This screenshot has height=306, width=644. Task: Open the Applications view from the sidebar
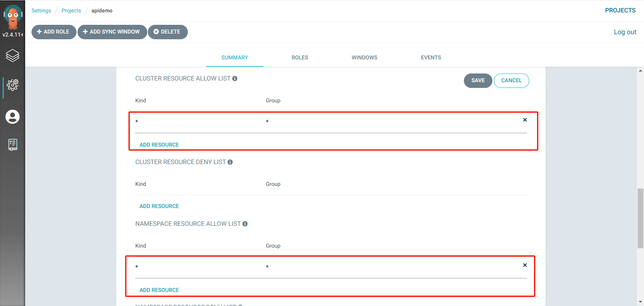[12, 56]
